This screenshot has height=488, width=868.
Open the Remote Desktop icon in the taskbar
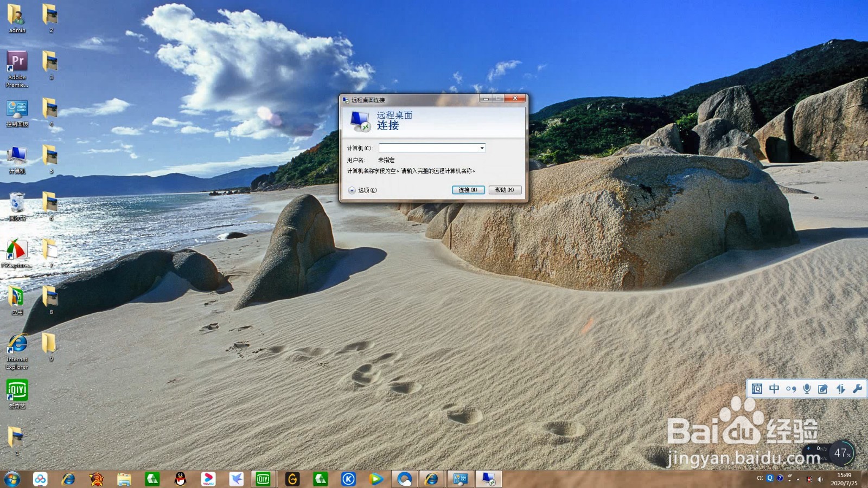pyautogui.click(x=488, y=479)
